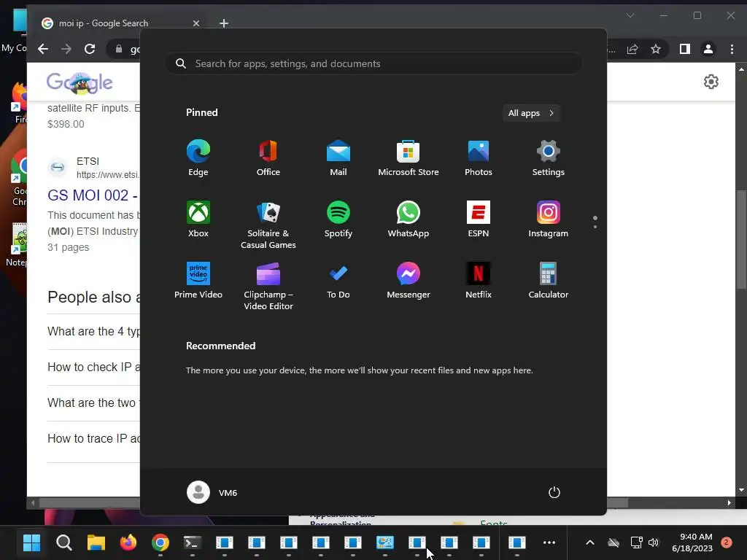747x560 pixels.
Task: Launch Office from pinned apps
Action: pyautogui.click(x=268, y=158)
